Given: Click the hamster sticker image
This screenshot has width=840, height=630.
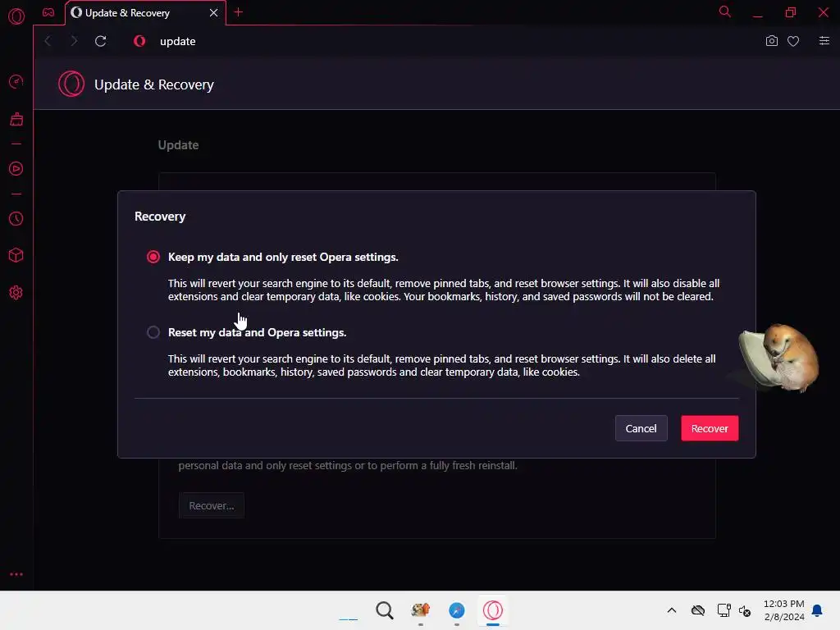Looking at the screenshot, I should (x=779, y=358).
